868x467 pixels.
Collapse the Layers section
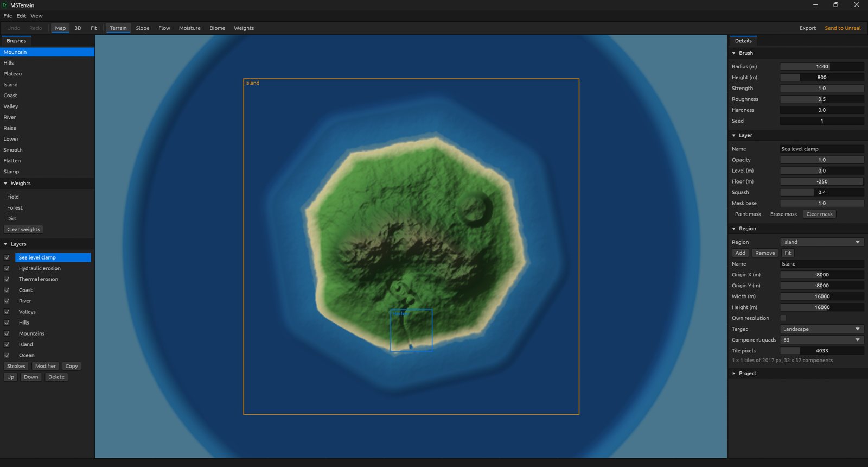click(x=5, y=244)
